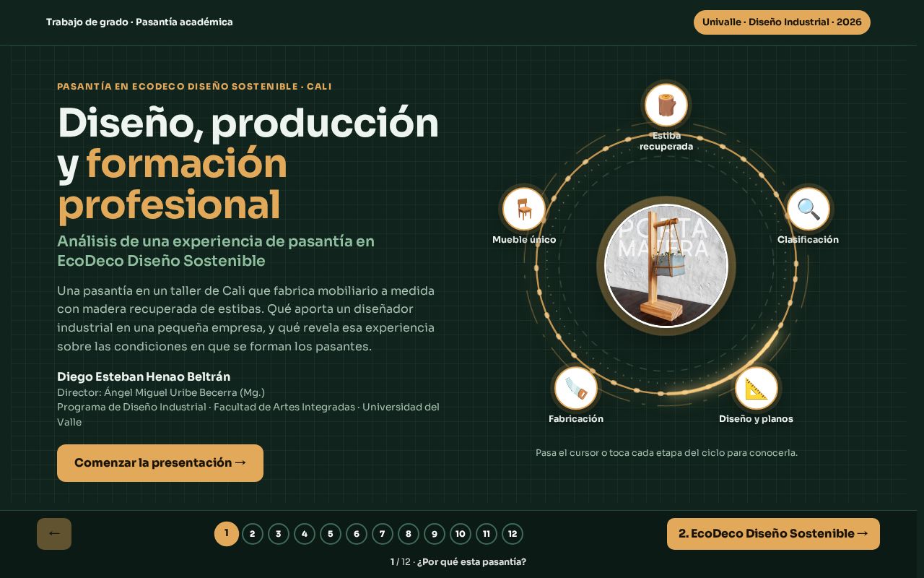Click the ¿Por qué esta pasantía? slide caption
Image resolution: width=924 pixels, height=578 pixels.
point(471,562)
